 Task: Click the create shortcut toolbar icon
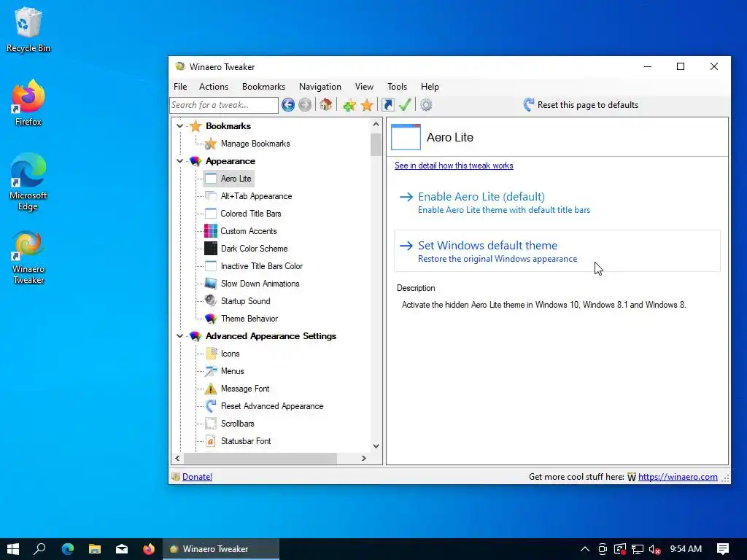388,105
